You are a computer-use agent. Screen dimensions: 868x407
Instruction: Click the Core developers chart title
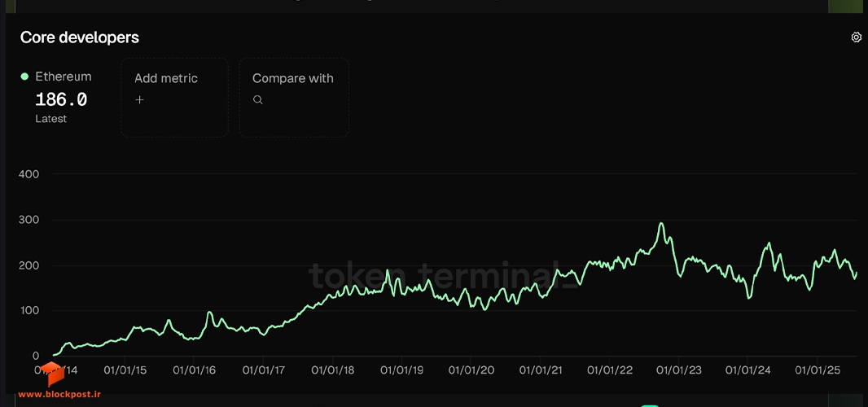pos(79,37)
